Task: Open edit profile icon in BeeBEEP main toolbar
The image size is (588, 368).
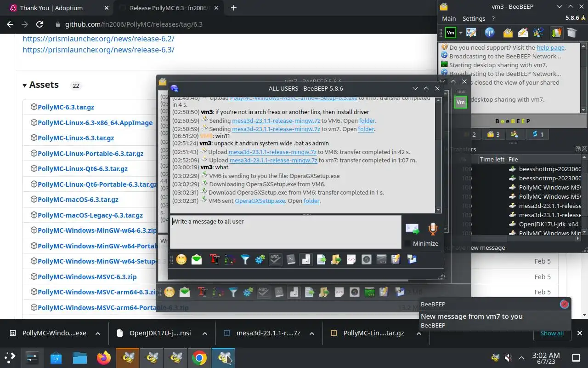Action: [x=471, y=33]
